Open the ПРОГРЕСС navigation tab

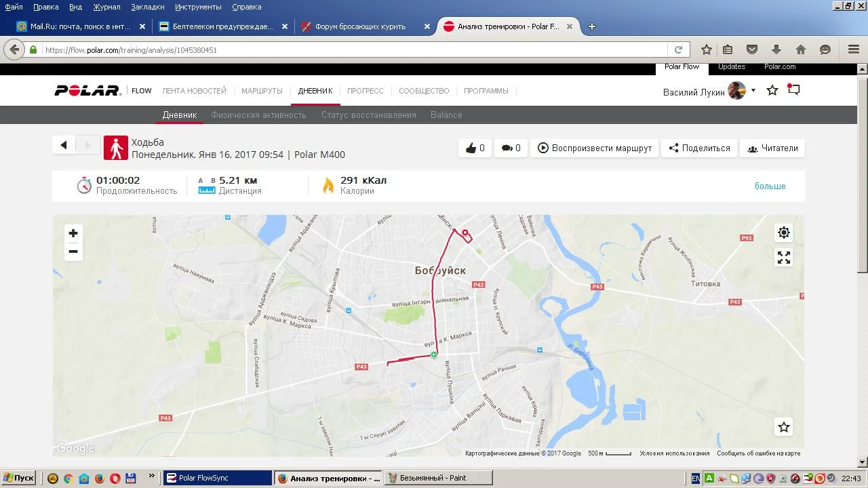(x=365, y=91)
